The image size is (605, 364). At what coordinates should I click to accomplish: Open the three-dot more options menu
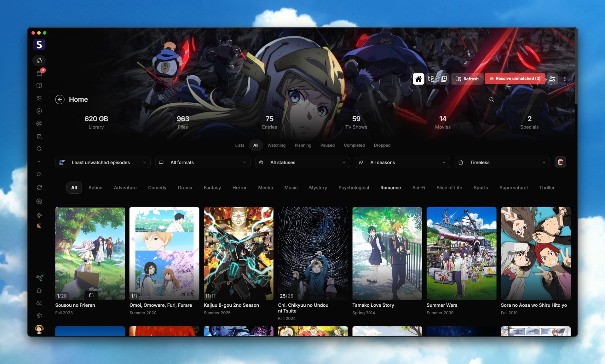565,79
